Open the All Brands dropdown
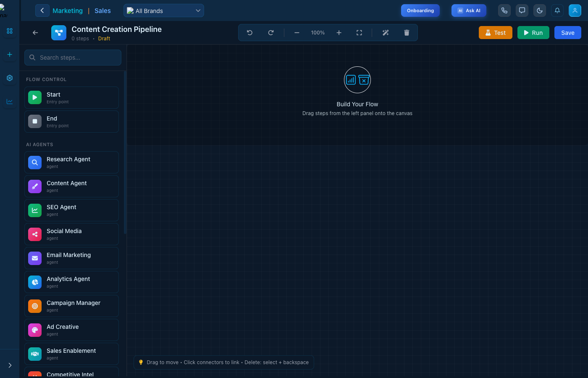Image resolution: width=588 pixels, height=378 pixels. click(x=164, y=10)
